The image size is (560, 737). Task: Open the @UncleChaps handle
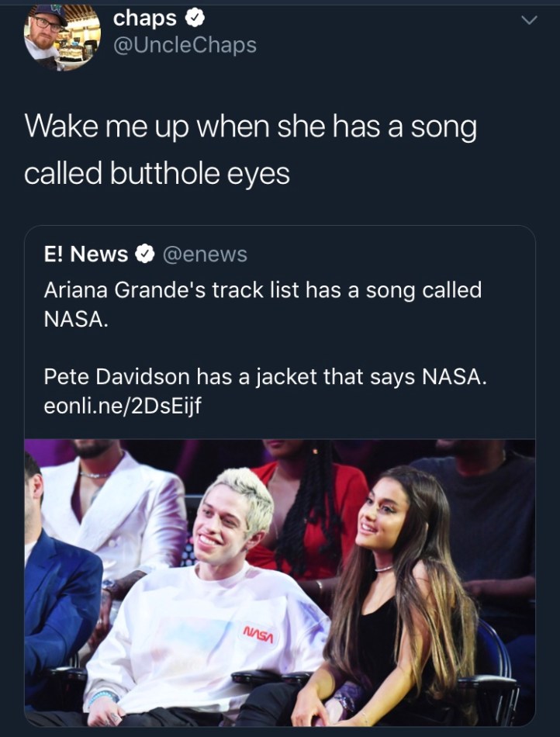point(185,45)
